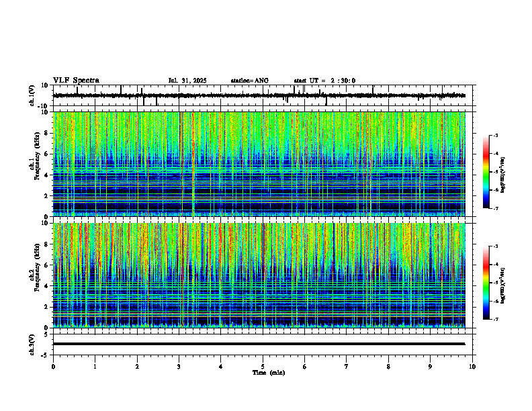
Task: Click time axis tick label "1"
Action: [95, 367]
